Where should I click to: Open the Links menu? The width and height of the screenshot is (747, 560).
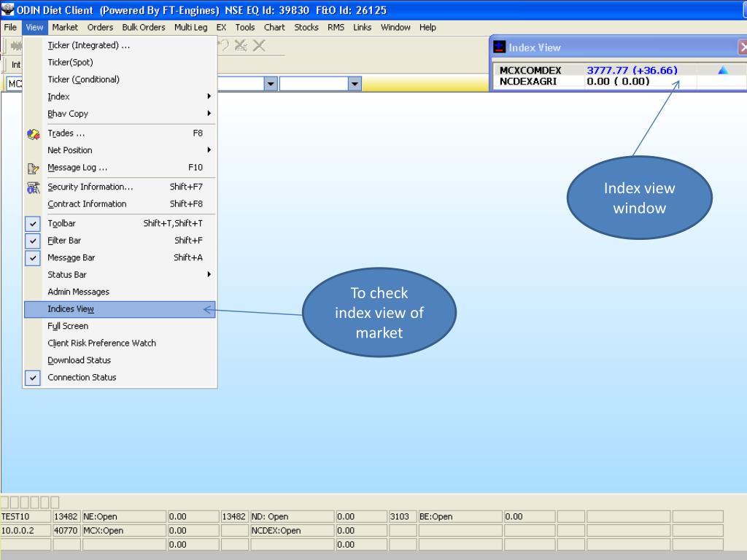coord(362,27)
